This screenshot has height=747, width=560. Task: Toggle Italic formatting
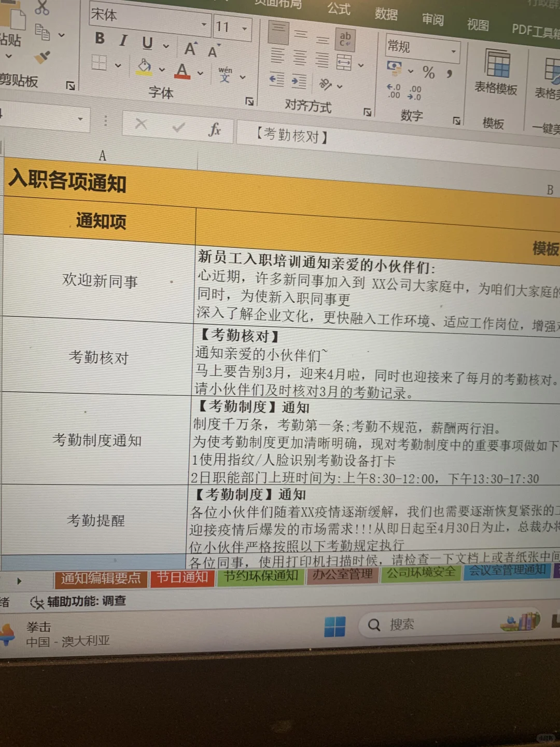123,40
